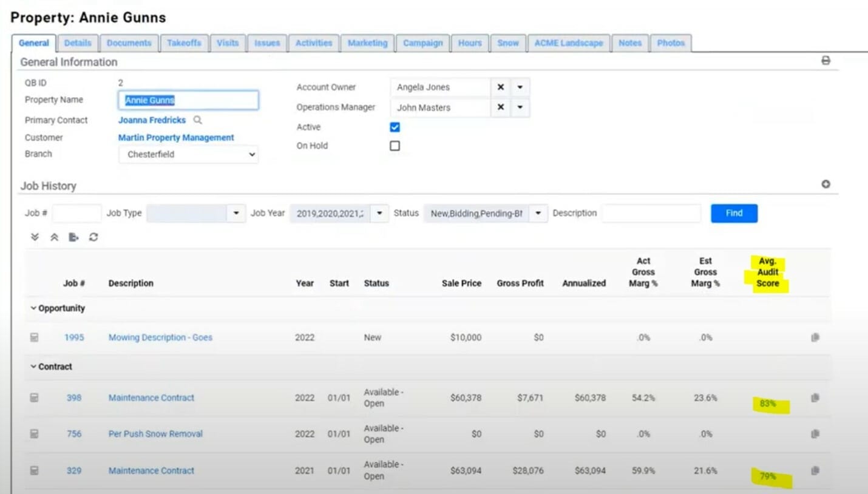Collapse the Contract group
Image resolution: width=868 pixels, height=494 pixels.
click(34, 367)
